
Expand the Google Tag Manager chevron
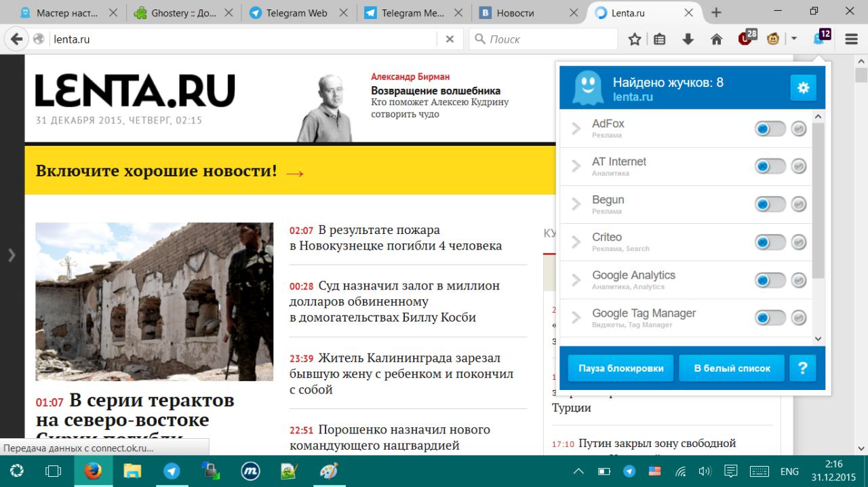coord(576,317)
